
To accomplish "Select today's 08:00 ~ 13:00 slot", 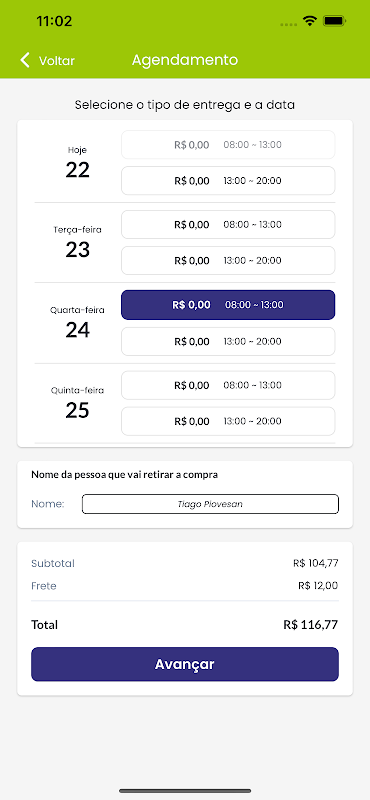I will [228, 145].
